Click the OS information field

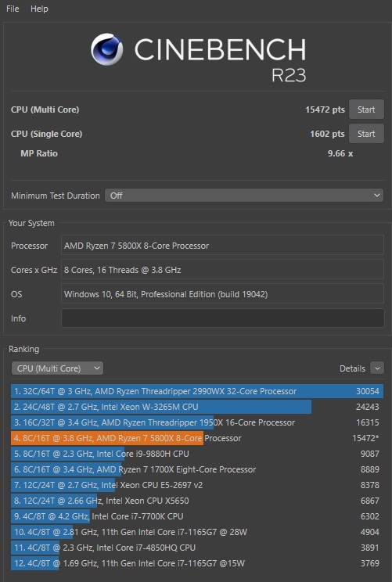[x=223, y=294]
